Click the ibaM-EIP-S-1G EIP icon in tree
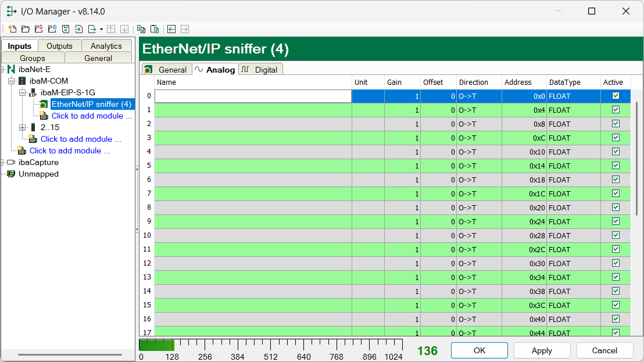 (x=33, y=93)
